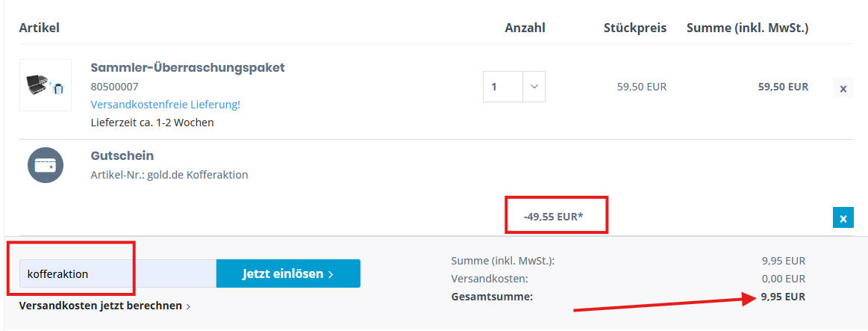Image resolution: width=868 pixels, height=331 pixels.
Task: Click the Anzahl column header
Action: [525, 28]
